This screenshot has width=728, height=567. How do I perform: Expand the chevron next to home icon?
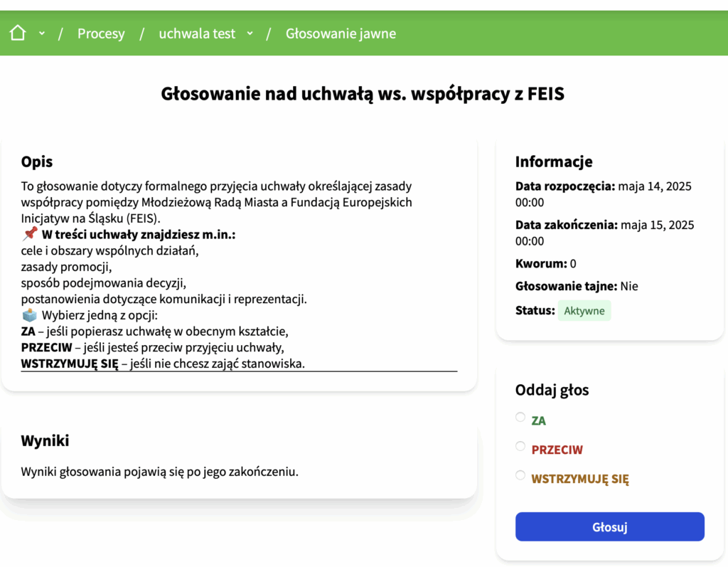pos(42,33)
